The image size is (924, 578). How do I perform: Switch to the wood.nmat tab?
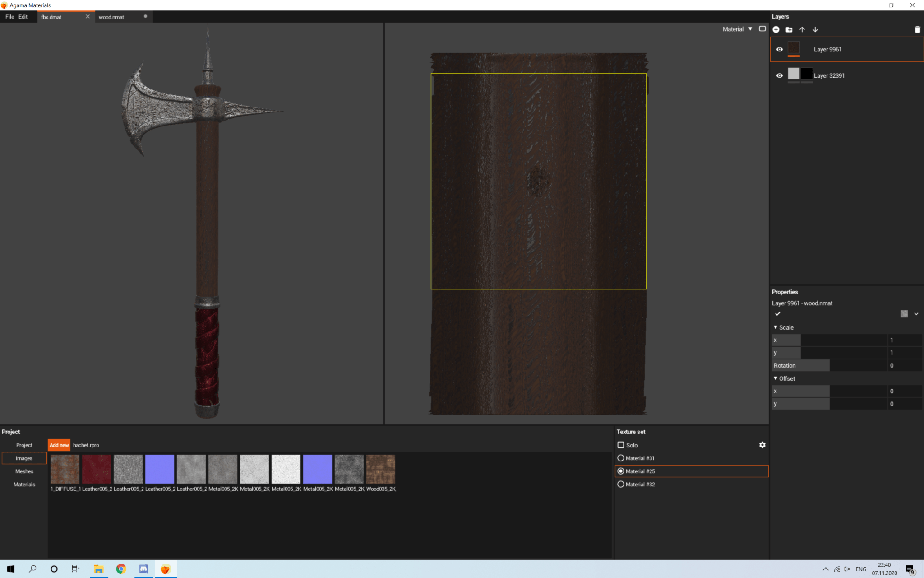point(111,17)
